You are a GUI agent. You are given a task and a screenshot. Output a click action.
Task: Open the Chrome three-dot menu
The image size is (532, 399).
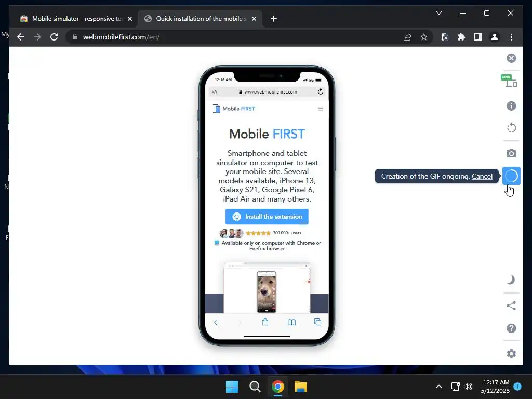(511, 37)
